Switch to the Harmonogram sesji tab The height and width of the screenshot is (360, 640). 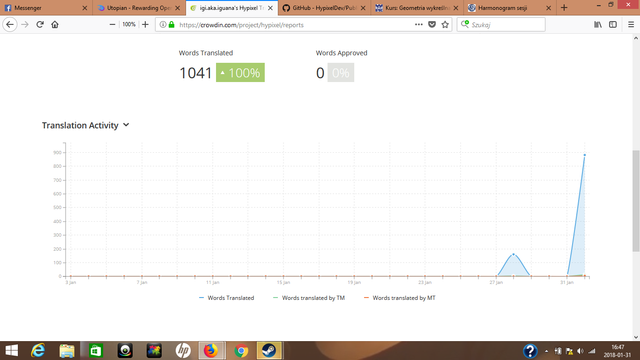[x=510, y=8]
